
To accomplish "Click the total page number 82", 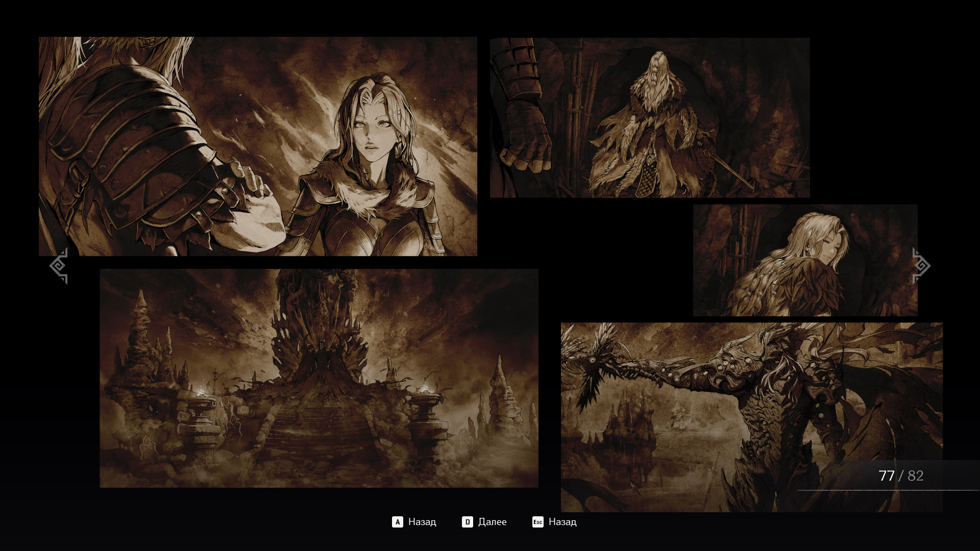I will point(915,476).
